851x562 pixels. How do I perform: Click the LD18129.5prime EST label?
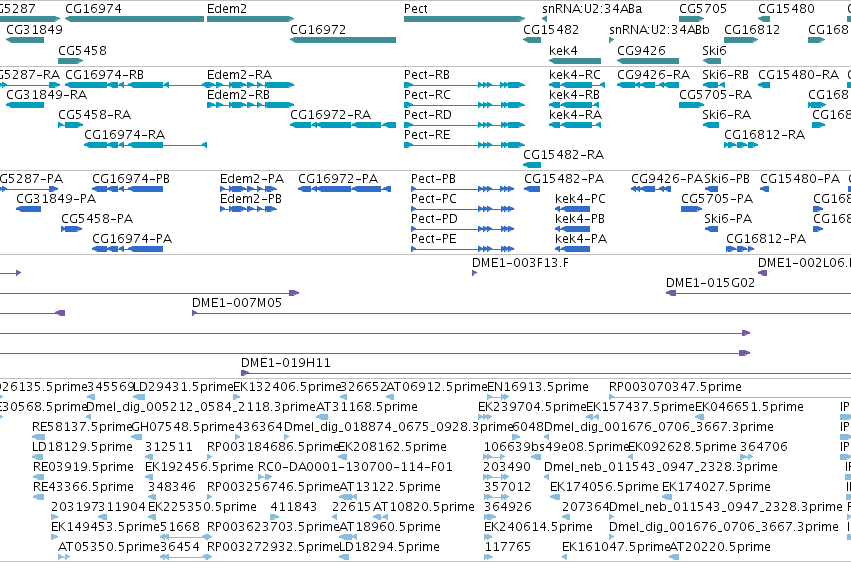click(x=82, y=446)
